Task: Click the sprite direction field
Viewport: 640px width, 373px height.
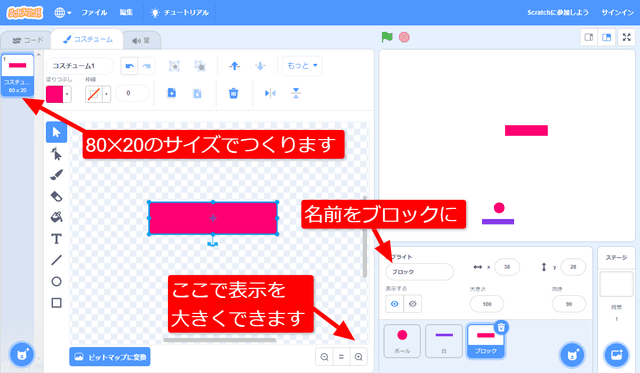Action: tap(569, 304)
